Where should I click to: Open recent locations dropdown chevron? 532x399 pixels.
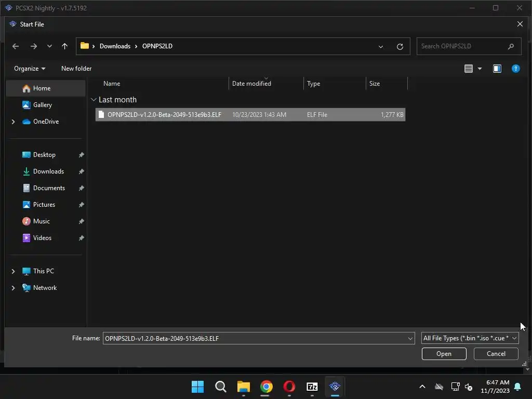[49, 46]
